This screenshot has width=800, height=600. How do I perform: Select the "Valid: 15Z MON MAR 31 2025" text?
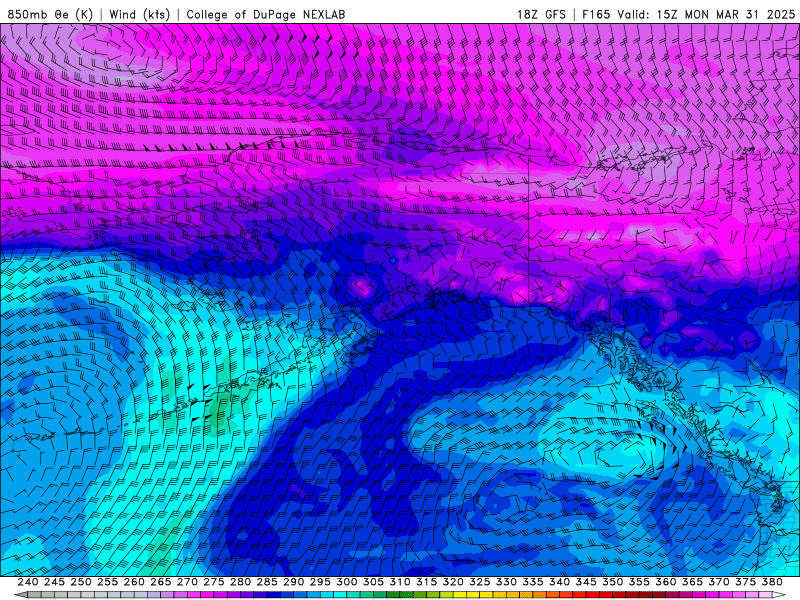click(706, 14)
